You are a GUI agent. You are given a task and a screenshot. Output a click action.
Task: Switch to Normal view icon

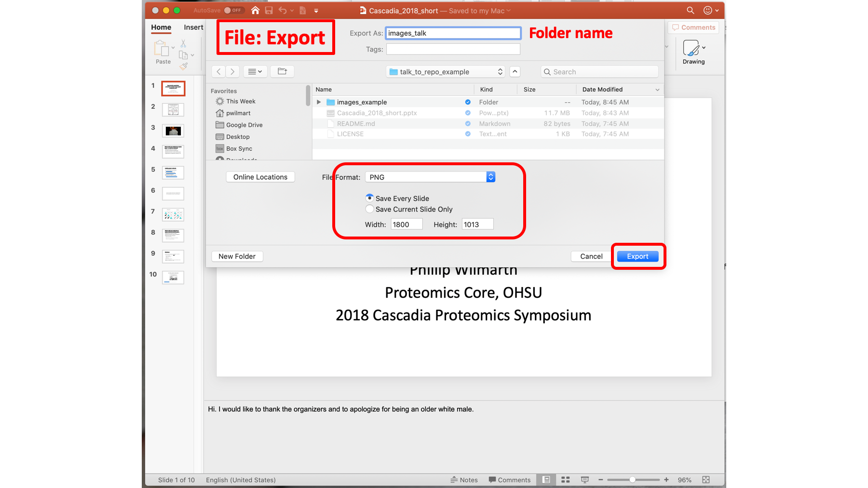coord(546,480)
